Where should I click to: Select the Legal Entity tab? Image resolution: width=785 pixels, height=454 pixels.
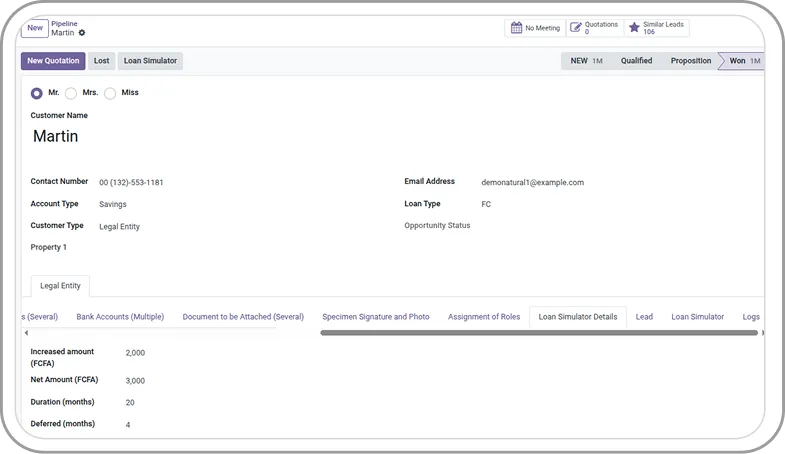pos(60,286)
